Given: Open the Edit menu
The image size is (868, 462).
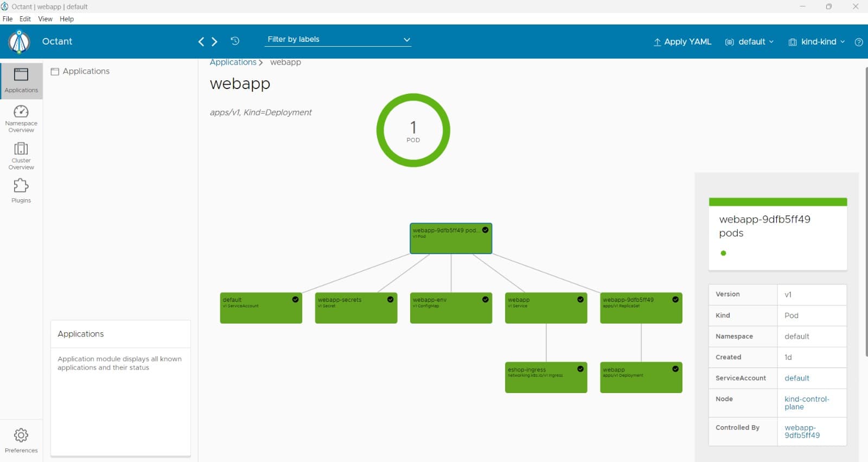Looking at the screenshot, I should [25, 19].
